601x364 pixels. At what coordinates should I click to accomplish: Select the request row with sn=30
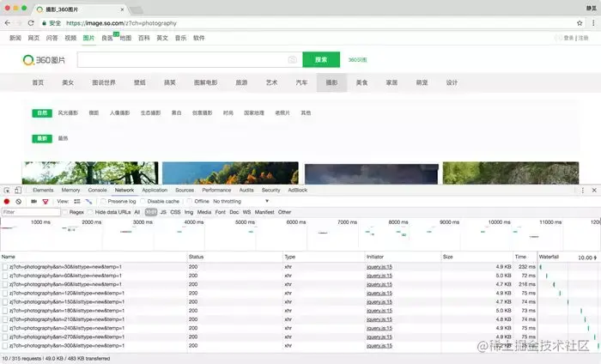pos(268,267)
